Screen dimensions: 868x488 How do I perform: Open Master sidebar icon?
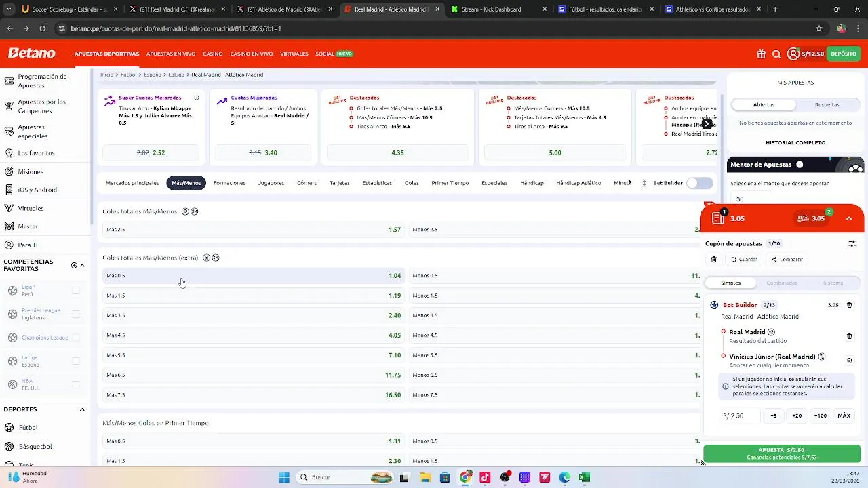click(9, 226)
